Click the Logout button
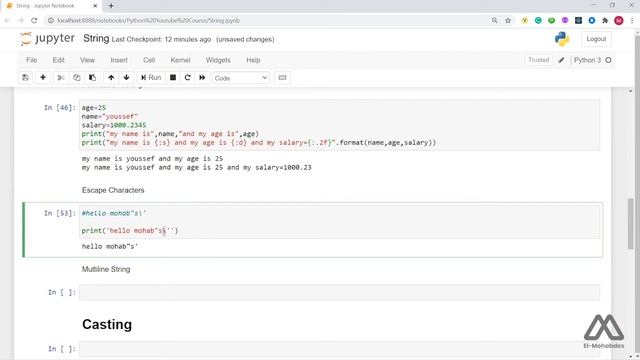Screen dimensions: 640x360 click(596, 39)
